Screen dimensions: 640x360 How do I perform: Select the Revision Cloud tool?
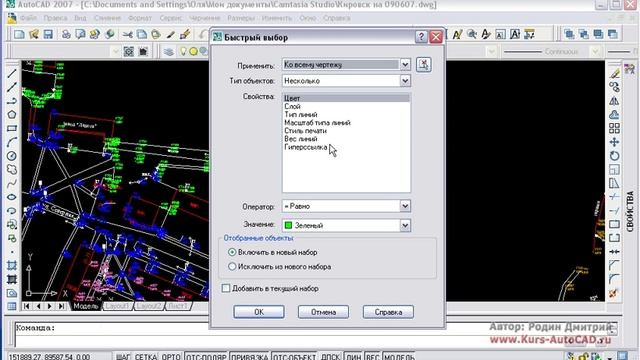11,169
